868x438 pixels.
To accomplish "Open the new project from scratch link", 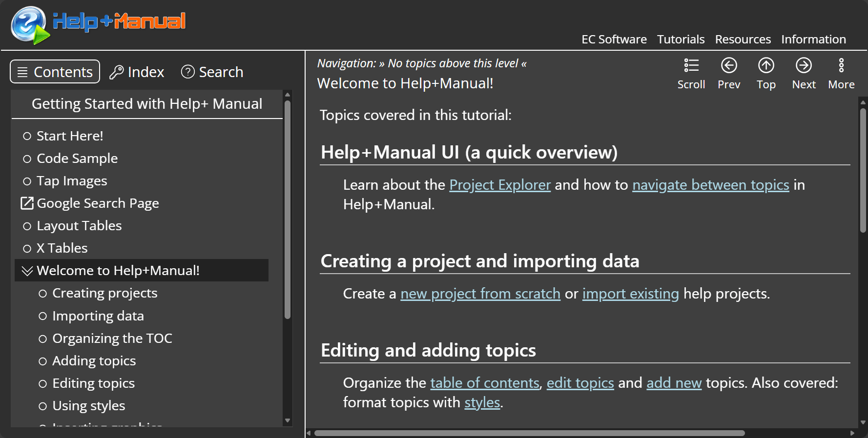I will pyautogui.click(x=480, y=294).
